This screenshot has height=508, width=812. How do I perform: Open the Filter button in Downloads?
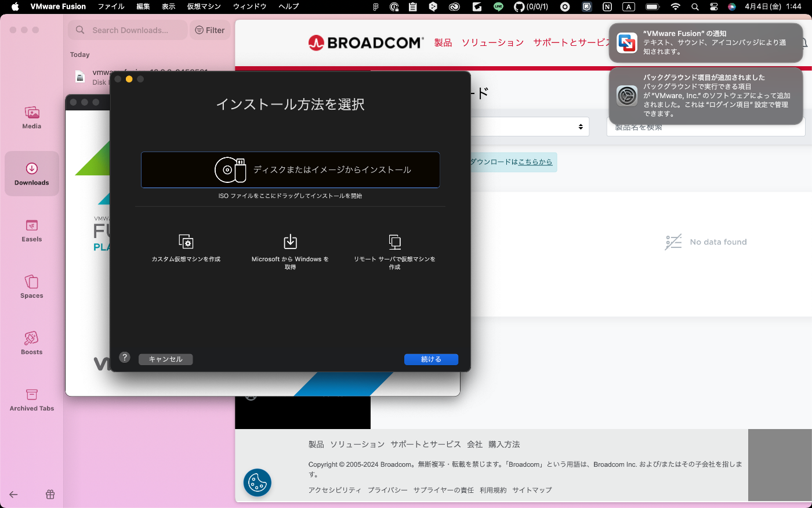[x=210, y=30]
